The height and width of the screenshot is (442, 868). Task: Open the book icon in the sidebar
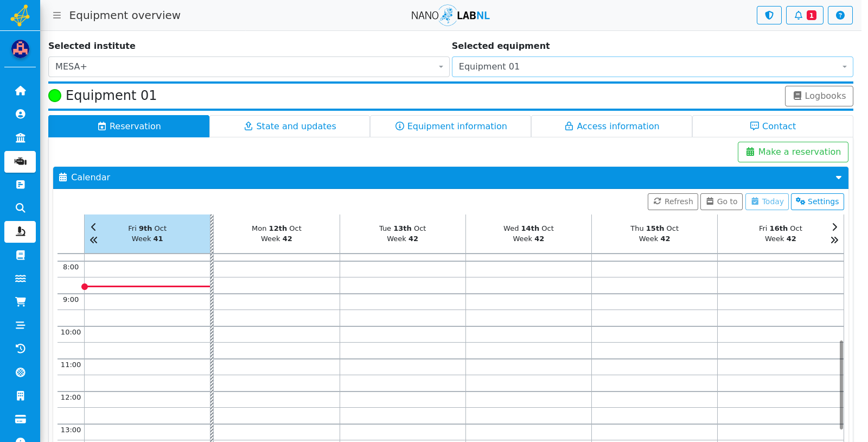click(x=20, y=255)
